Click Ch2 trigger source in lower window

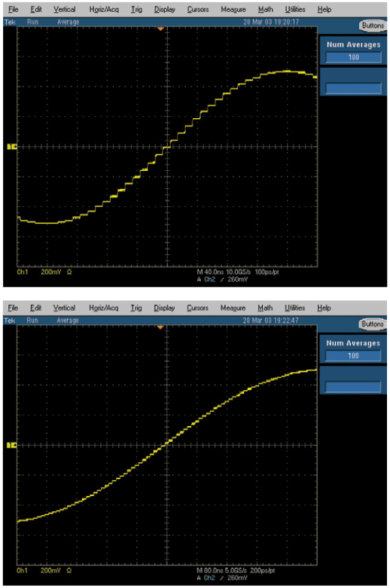tap(209, 578)
